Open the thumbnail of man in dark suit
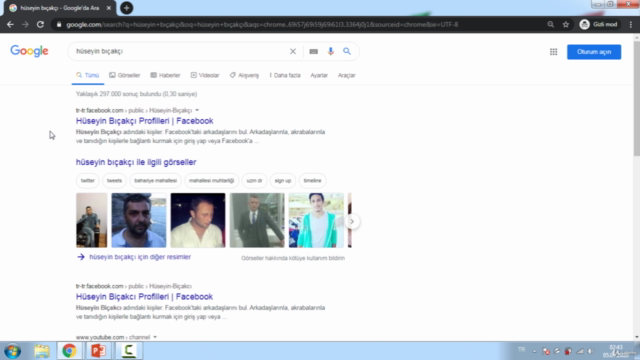This screenshot has width=640, height=360. 257,220
